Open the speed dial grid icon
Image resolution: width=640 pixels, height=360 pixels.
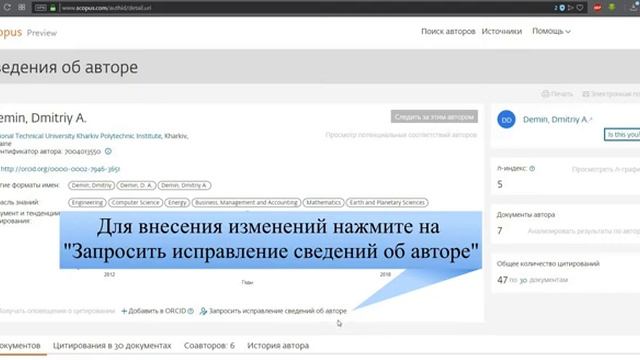pos(22,7)
